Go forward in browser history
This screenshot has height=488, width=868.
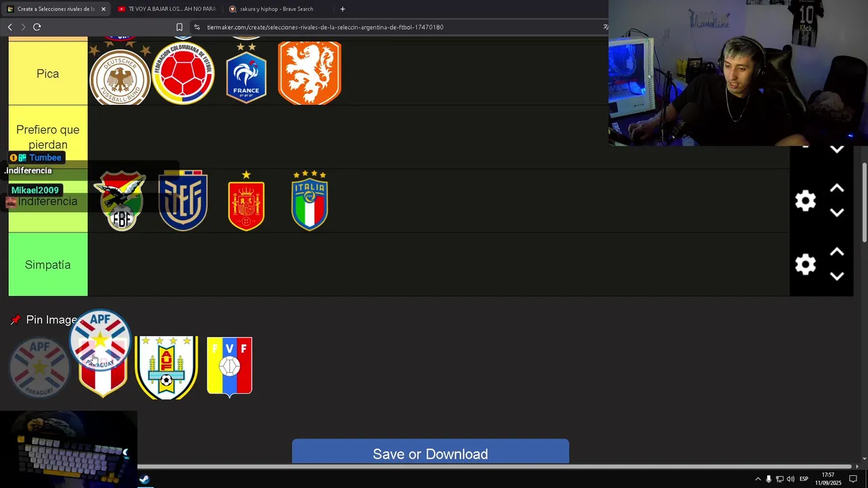23,27
